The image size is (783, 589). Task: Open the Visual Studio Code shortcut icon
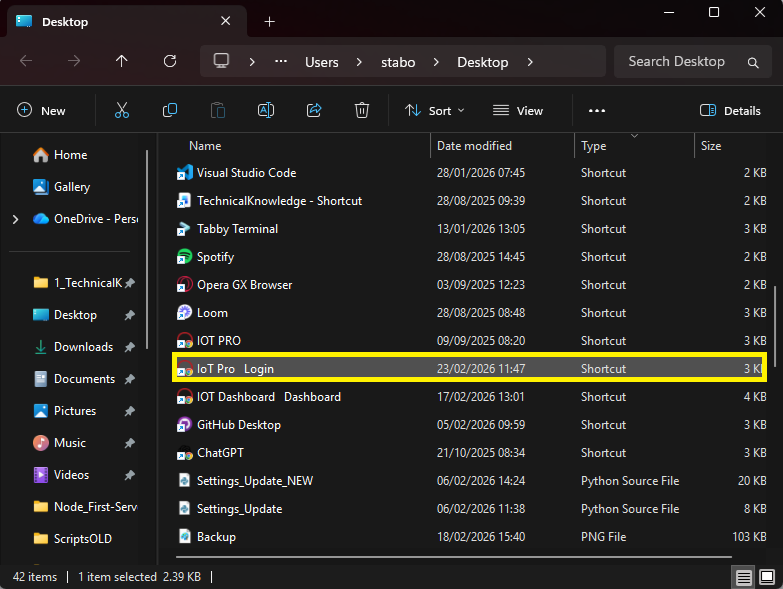pyautogui.click(x=185, y=173)
